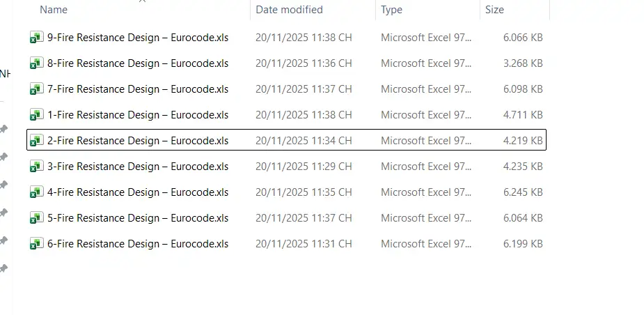Click Excel icon of 3-Fire Resistance Design file

click(37, 167)
